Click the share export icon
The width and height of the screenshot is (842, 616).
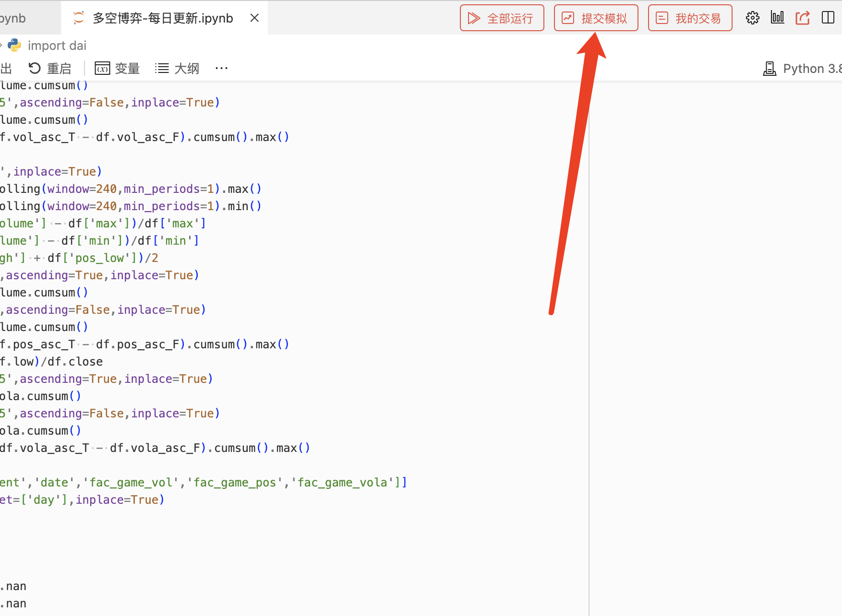(x=803, y=18)
